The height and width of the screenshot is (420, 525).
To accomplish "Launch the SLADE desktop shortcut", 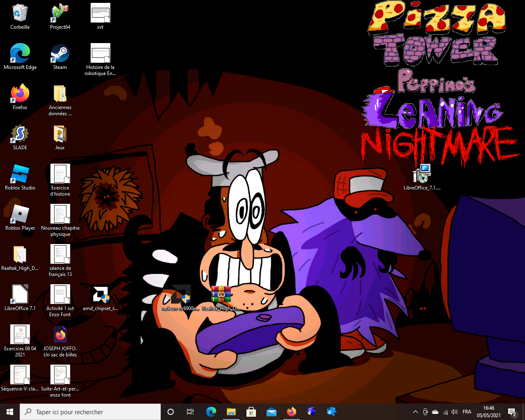I will pyautogui.click(x=20, y=137).
